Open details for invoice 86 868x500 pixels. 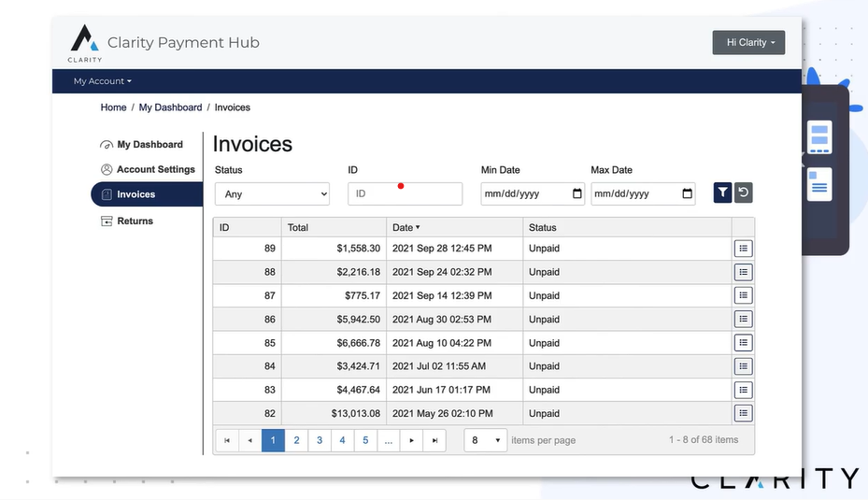pos(743,319)
